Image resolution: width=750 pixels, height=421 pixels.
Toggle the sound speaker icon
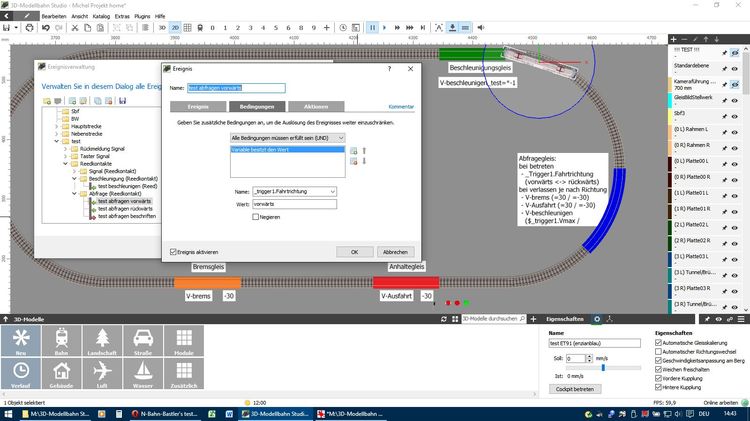pyautogui.click(x=481, y=28)
